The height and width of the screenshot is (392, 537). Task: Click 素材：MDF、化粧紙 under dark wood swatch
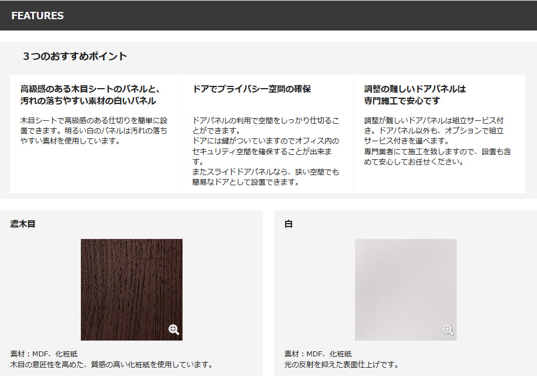44,354
